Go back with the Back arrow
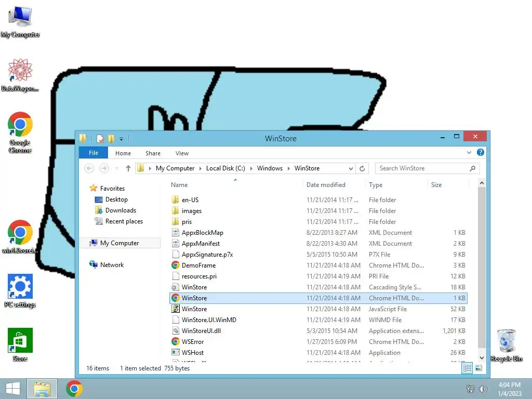The image size is (532, 399). [x=89, y=168]
